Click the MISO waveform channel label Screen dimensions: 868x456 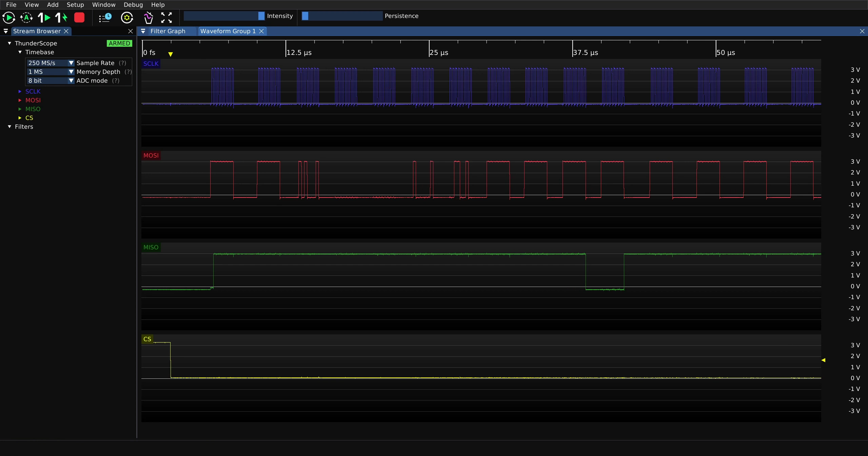(x=151, y=247)
